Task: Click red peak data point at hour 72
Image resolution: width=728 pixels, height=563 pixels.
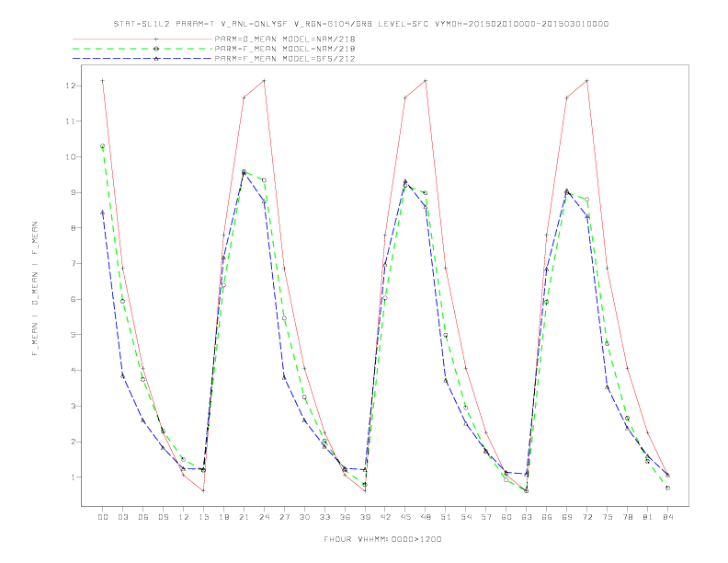Action: [586, 81]
